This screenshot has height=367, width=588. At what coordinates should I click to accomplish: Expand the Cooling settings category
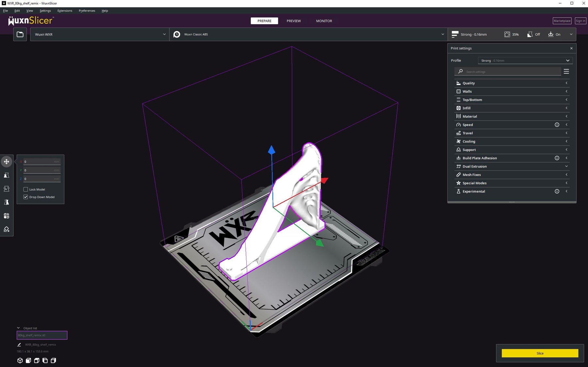pyautogui.click(x=512, y=141)
